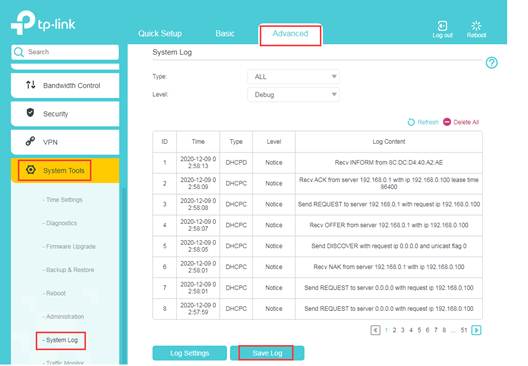528x366 pixels.
Task: Click in the Search input field
Action: (x=65, y=52)
